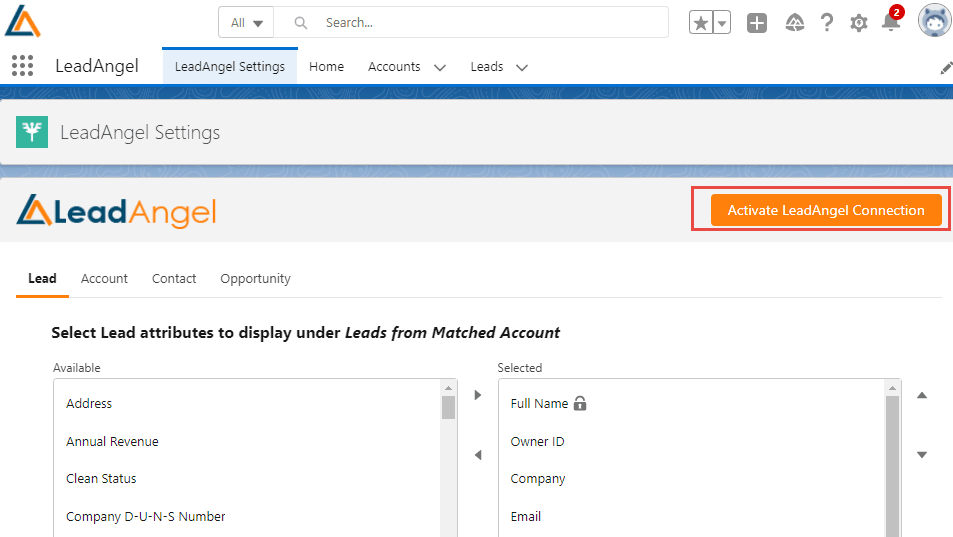Viewport: 953px width, 537px height.
Task: Click the LeadAngel wordmark logo in the settings panel
Action: coord(116,211)
